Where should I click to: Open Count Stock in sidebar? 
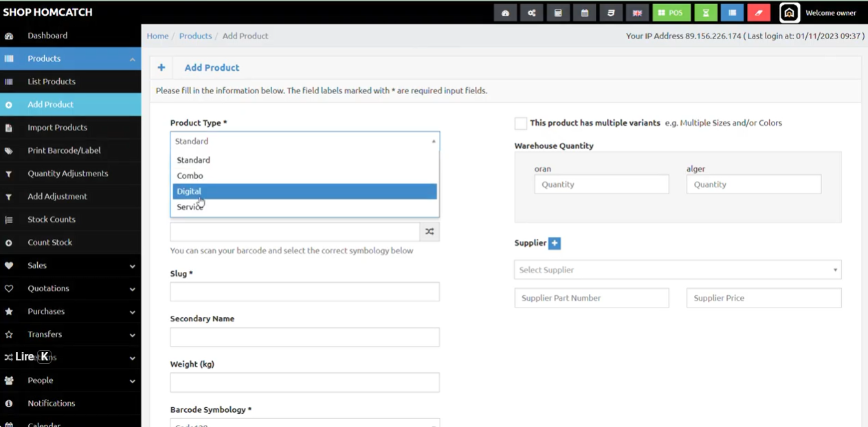pos(70,242)
